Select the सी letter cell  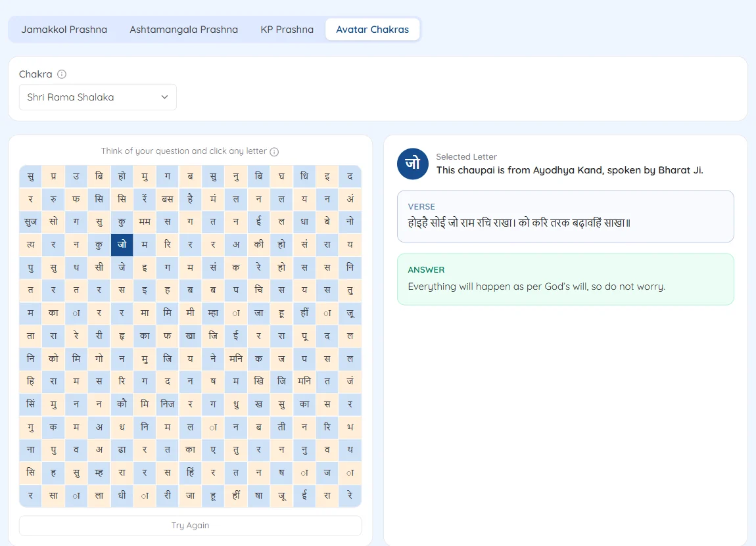pos(99,267)
